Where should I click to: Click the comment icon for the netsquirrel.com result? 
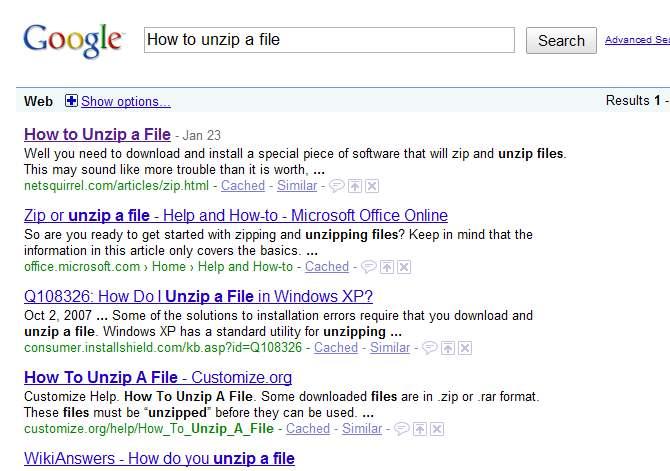(x=336, y=186)
